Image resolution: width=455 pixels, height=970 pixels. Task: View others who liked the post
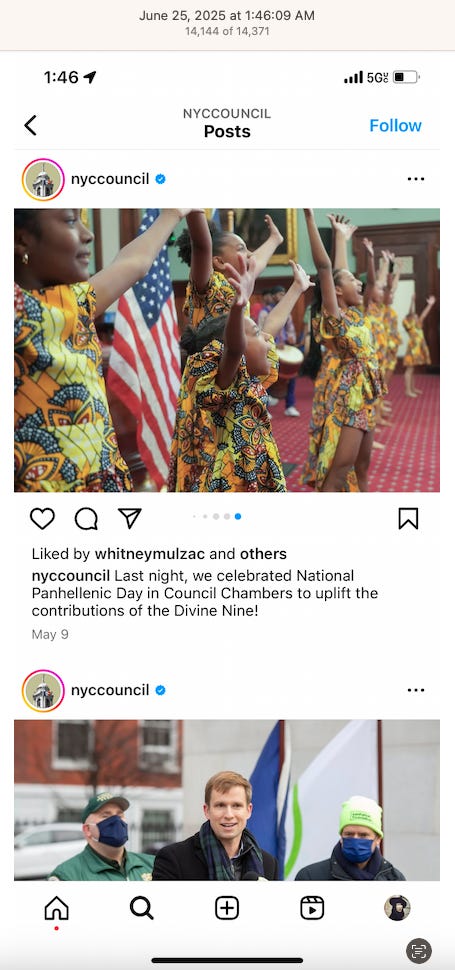pos(263,554)
